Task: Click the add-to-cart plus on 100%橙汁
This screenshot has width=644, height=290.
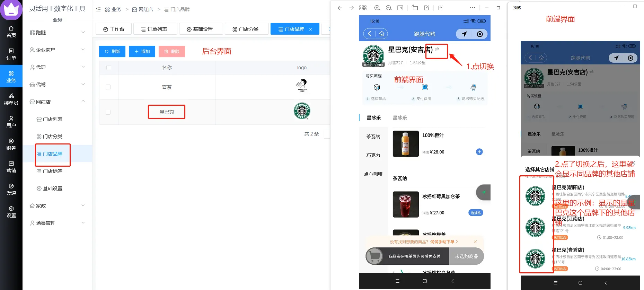Action: 479,152
